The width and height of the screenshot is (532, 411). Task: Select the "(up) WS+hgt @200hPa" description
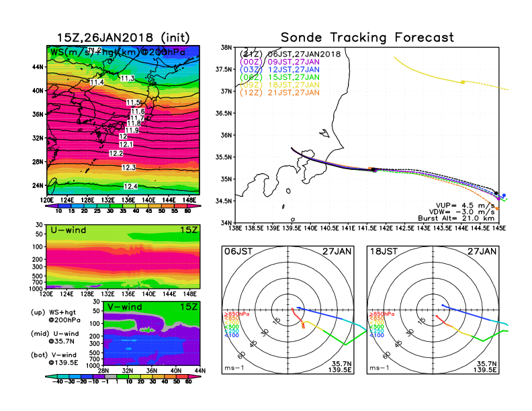[55, 316]
